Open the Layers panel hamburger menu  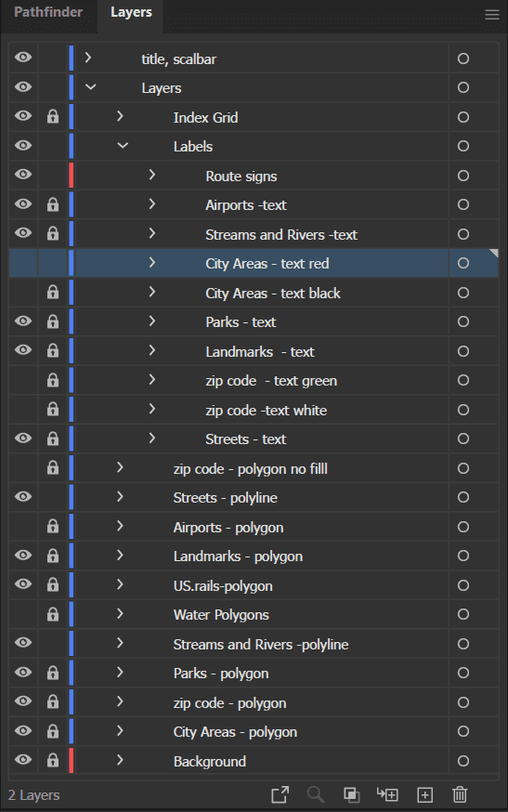(x=492, y=15)
